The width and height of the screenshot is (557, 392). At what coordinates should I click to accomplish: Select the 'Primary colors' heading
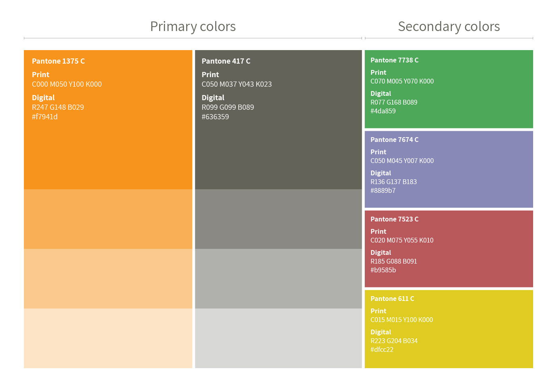[193, 27]
